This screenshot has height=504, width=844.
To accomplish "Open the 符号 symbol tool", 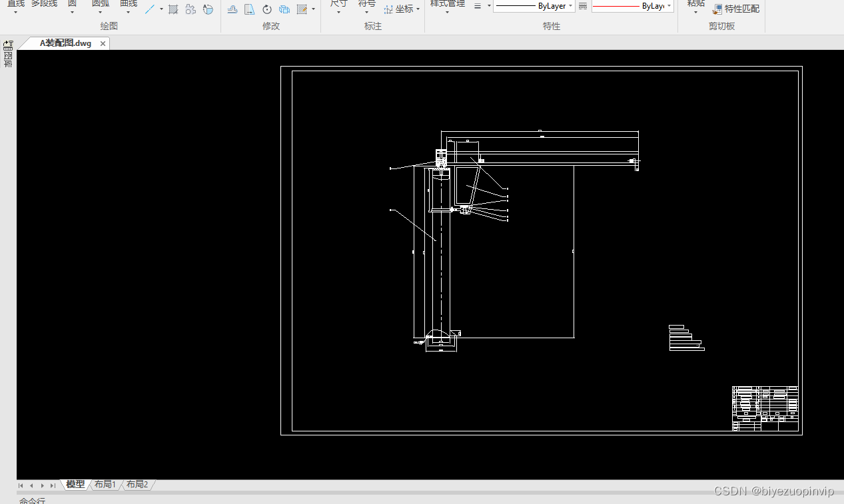I will click(367, 4).
